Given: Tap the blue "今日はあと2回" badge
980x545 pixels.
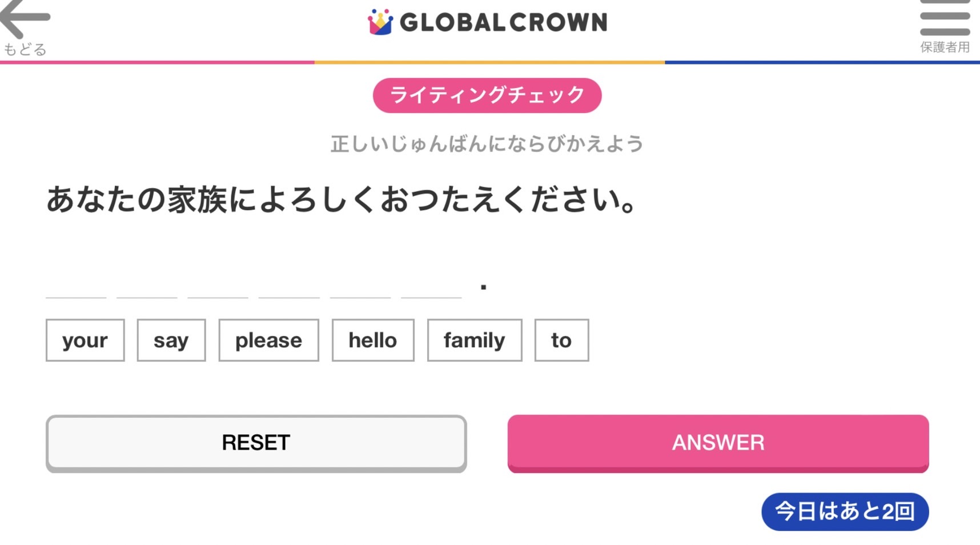Looking at the screenshot, I should pyautogui.click(x=845, y=511).
